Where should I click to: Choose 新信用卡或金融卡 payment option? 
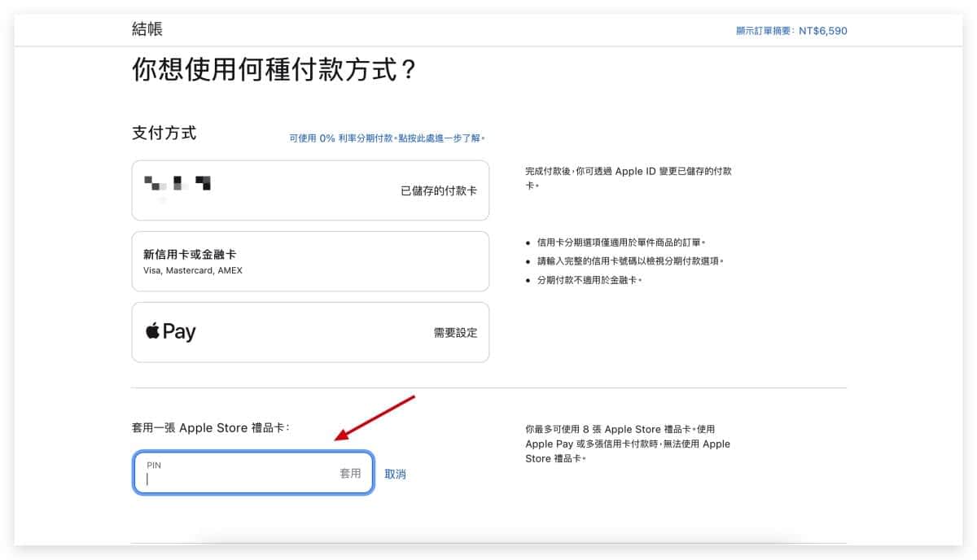click(310, 261)
